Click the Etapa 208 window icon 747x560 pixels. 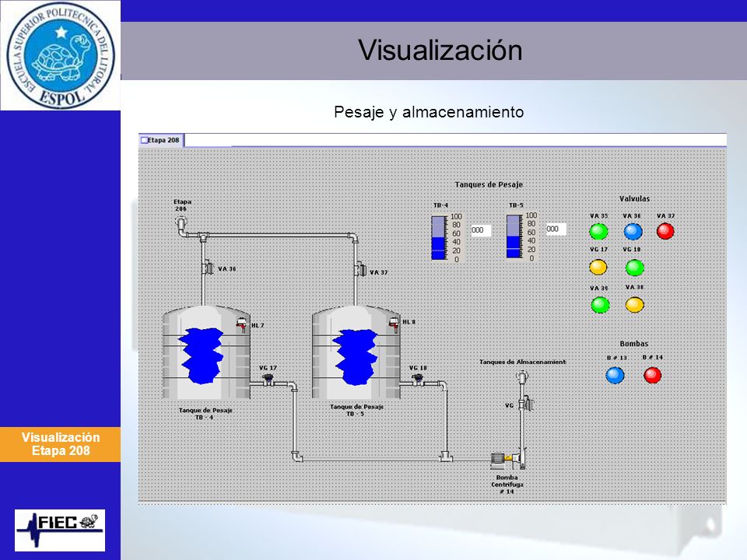145,140
